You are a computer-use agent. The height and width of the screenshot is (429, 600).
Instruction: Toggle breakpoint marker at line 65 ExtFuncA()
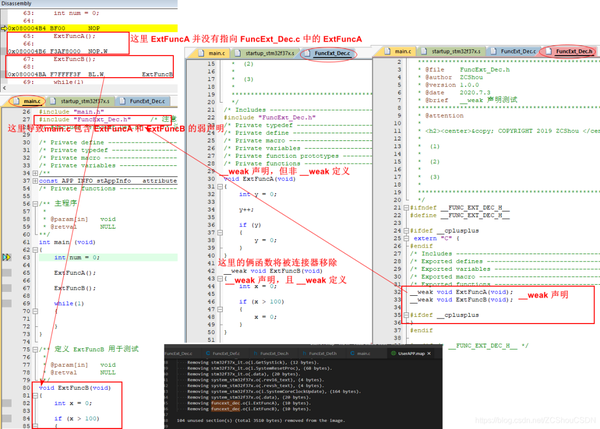click(7, 272)
